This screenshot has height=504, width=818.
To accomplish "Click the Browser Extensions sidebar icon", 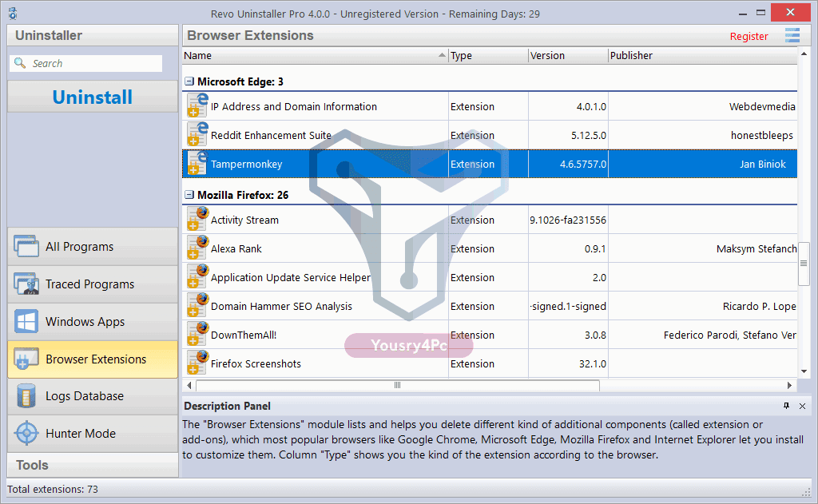I will pos(26,359).
